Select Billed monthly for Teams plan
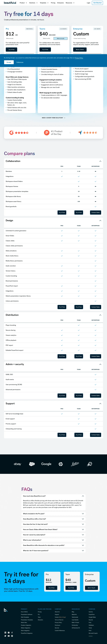The height and width of the screenshot is (644, 107). [x=46, y=39]
